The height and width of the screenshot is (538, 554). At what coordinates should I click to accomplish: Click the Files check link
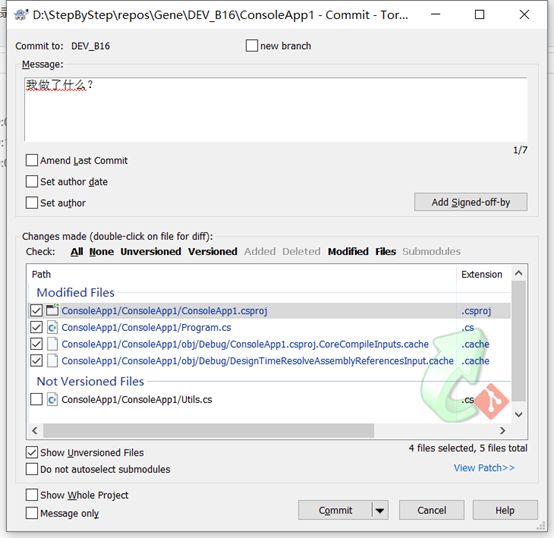[385, 252]
